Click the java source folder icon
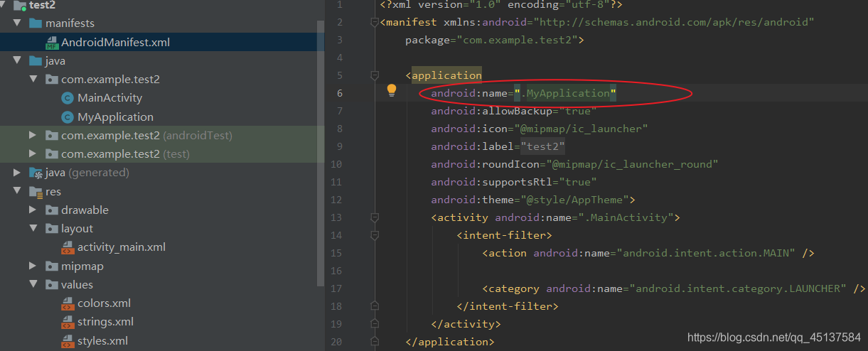This screenshot has height=351, width=868. pyautogui.click(x=36, y=61)
